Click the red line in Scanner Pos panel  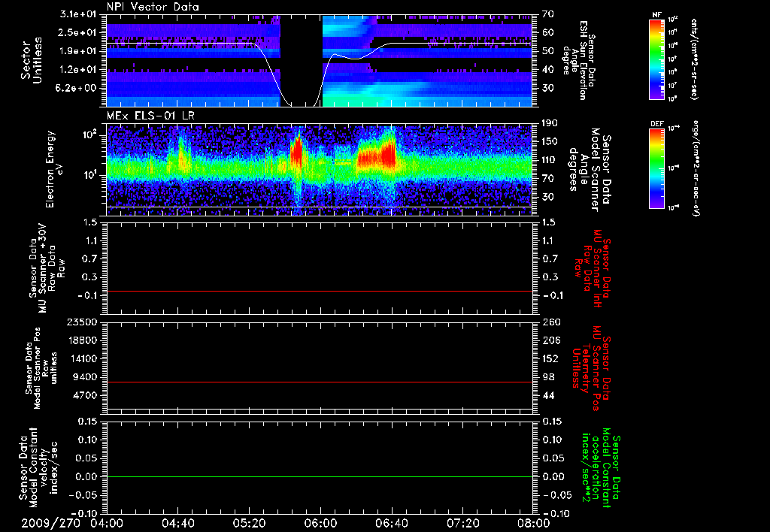320,382
